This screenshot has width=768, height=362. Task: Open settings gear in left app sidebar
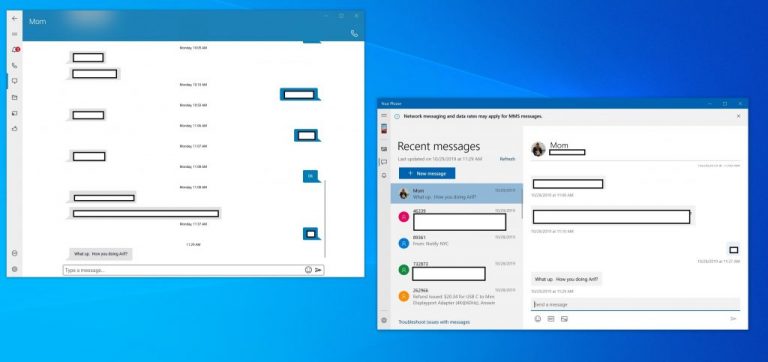pyautogui.click(x=15, y=269)
